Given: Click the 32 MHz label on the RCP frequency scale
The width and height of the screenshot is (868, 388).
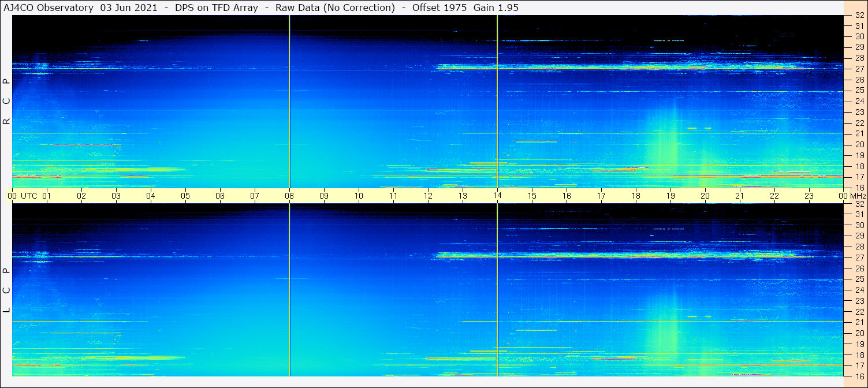Looking at the screenshot, I should [859, 16].
